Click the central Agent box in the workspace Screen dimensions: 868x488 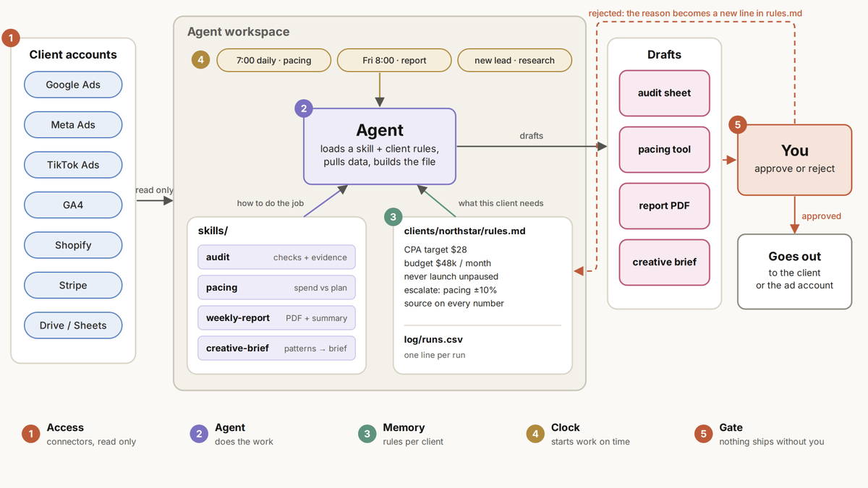tap(380, 146)
